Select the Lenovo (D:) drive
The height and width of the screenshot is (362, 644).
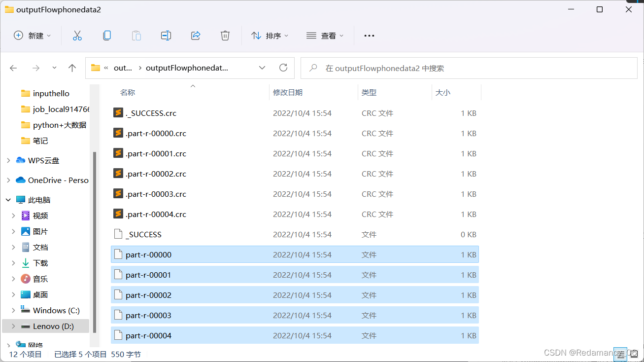pyautogui.click(x=45, y=326)
